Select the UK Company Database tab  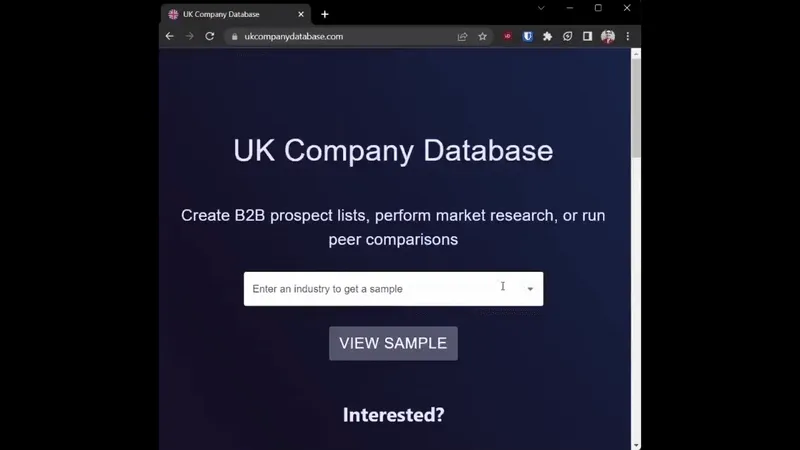236,14
